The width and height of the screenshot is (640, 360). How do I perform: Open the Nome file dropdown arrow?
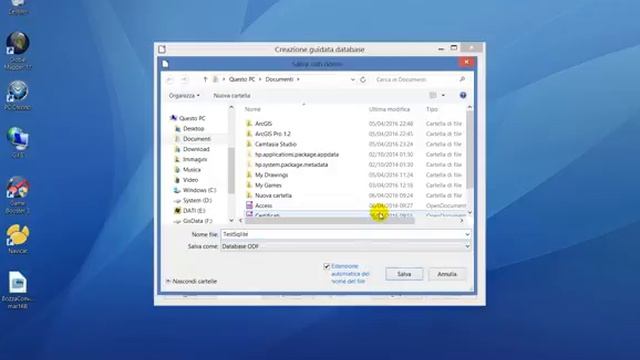click(x=467, y=234)
